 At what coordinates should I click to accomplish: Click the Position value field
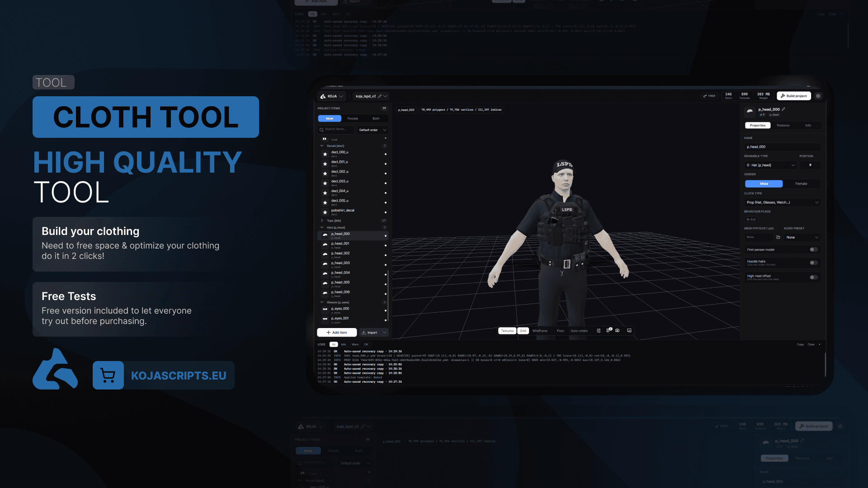[810, 165]
